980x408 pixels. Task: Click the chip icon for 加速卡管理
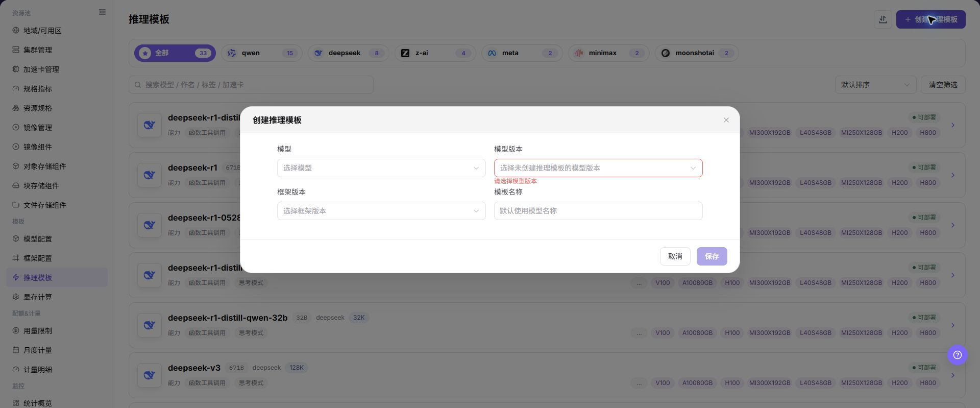point(16,69)
